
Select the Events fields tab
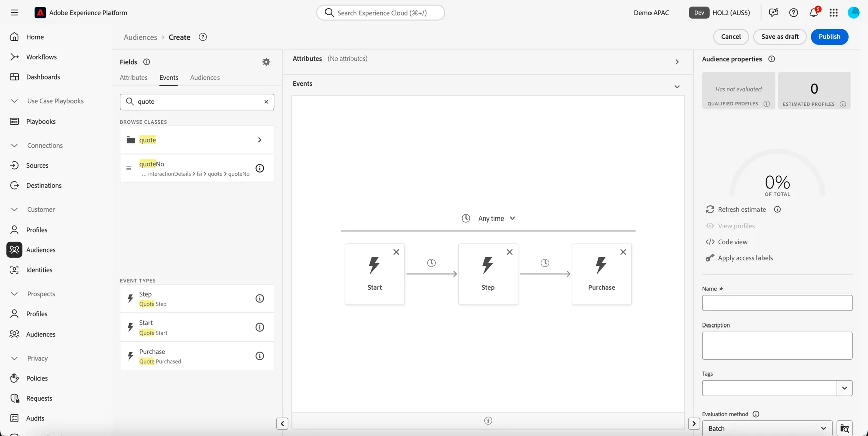point(169,78)
